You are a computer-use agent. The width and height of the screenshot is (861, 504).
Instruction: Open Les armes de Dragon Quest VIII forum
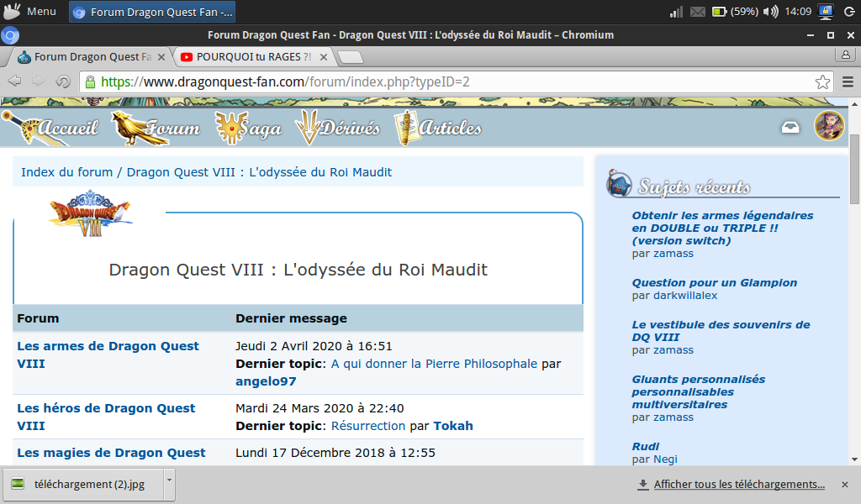[x=108, y=354]
